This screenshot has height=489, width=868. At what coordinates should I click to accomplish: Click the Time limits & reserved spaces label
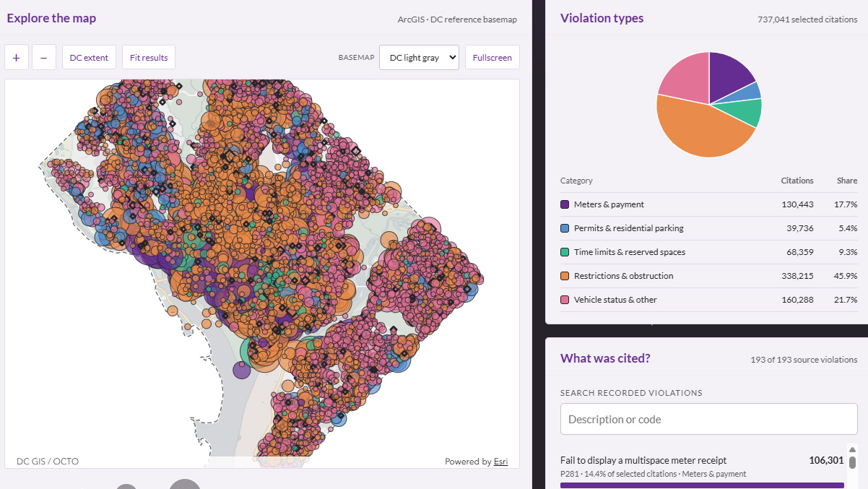tap(630, 252)
